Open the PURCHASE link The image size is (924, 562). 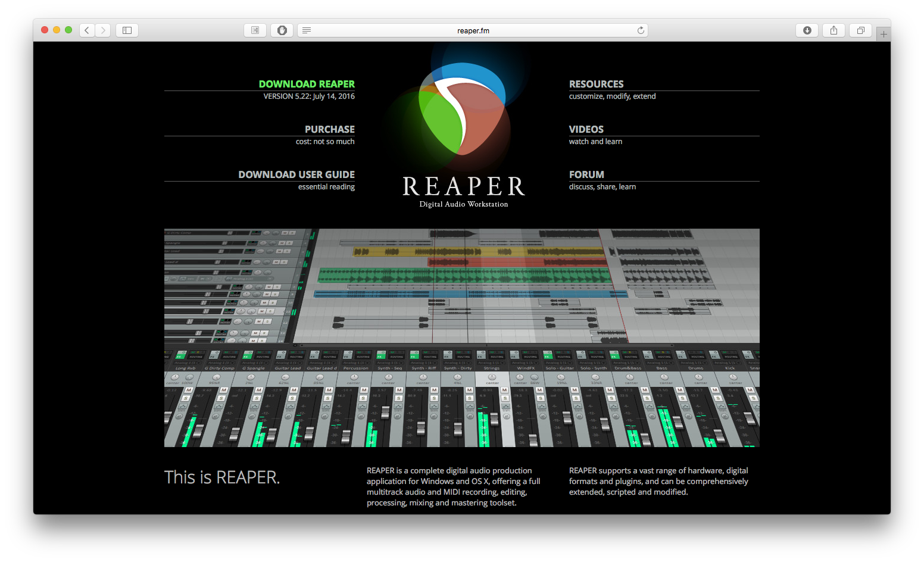click(x=330, y=129)
